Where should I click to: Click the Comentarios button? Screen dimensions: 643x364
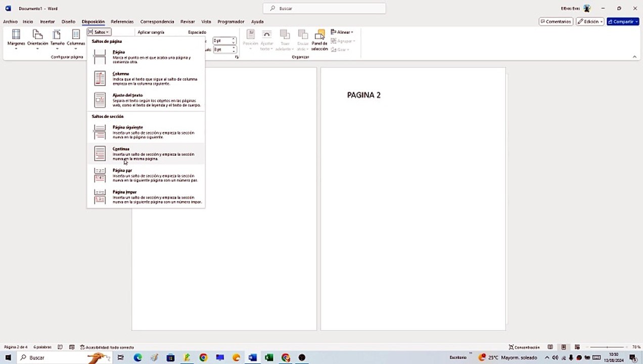pos(556,22)
